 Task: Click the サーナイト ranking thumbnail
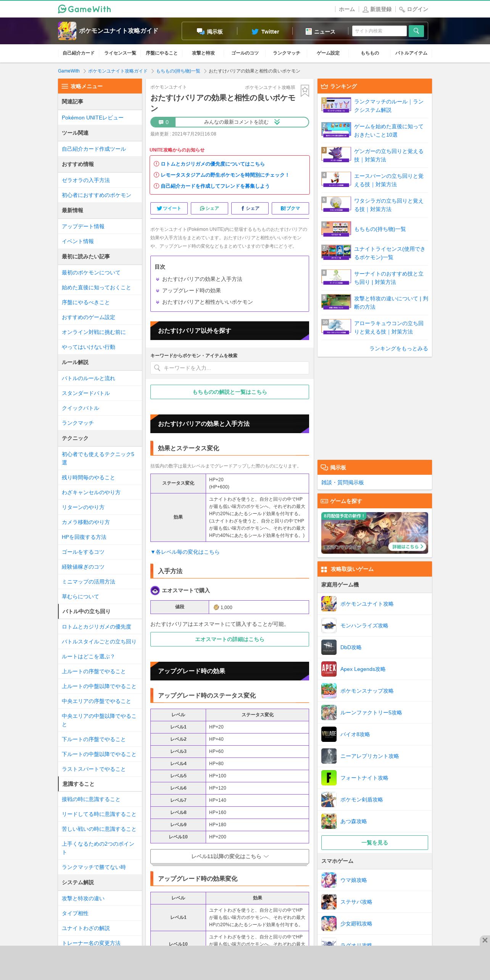pyautogui.click(x=336, y=277)
